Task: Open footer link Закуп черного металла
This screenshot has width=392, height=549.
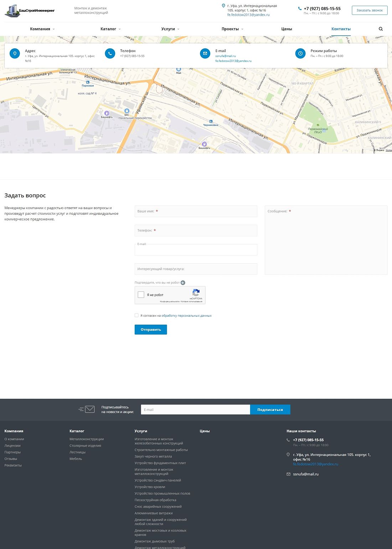Action: tap(153, 457)
